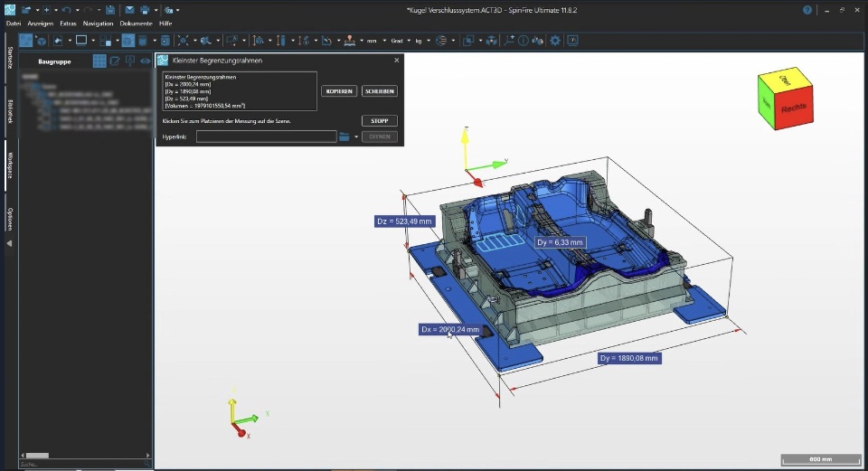
Task: Collapse side panel with left arrow
Action: pos(9,243)
